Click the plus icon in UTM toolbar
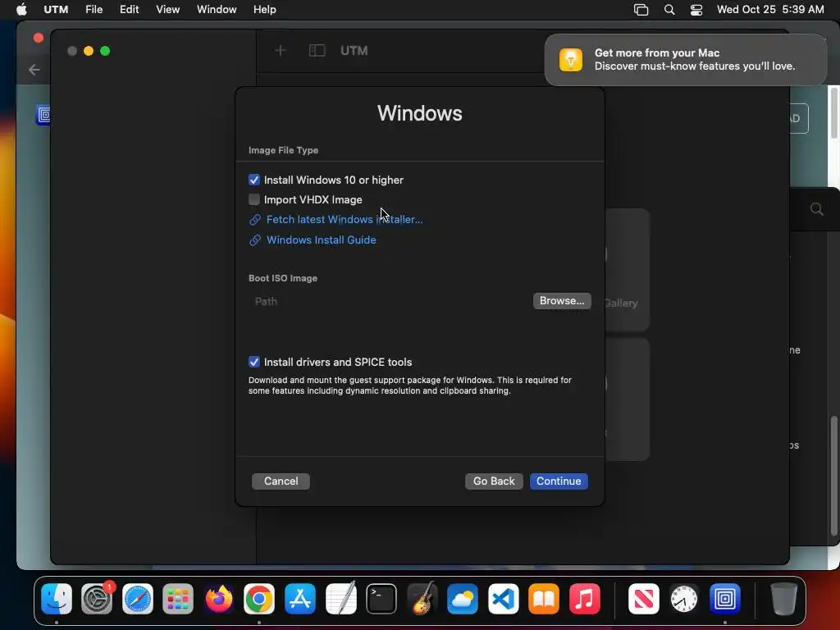The height and width of the screenshot is (630, 840). point(281,50)
